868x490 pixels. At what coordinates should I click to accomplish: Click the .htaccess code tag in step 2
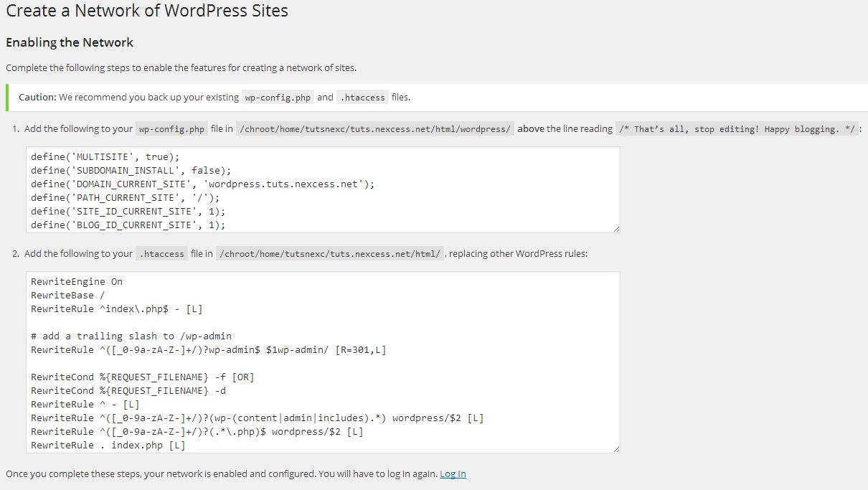click(x=162, y=254)
